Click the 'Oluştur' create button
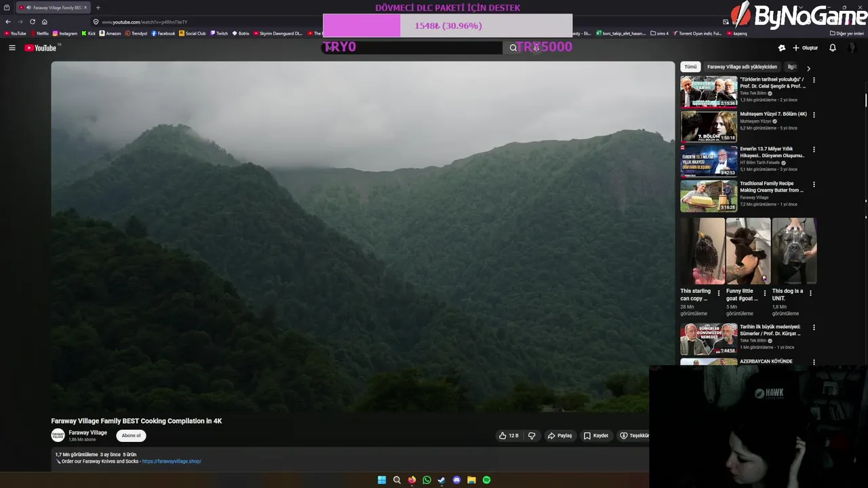The height and width of the screenshot is (488, 868). pos(806,48)
